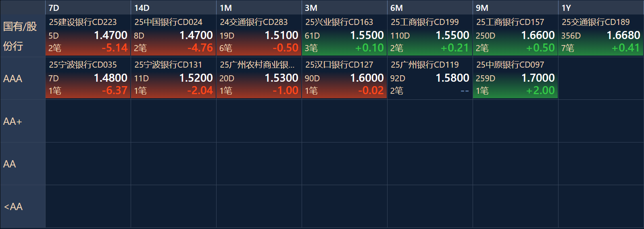Screen dimensions: 644x229
Task: Click the 1.6600 yield value
Action: [x=538, y=35]
